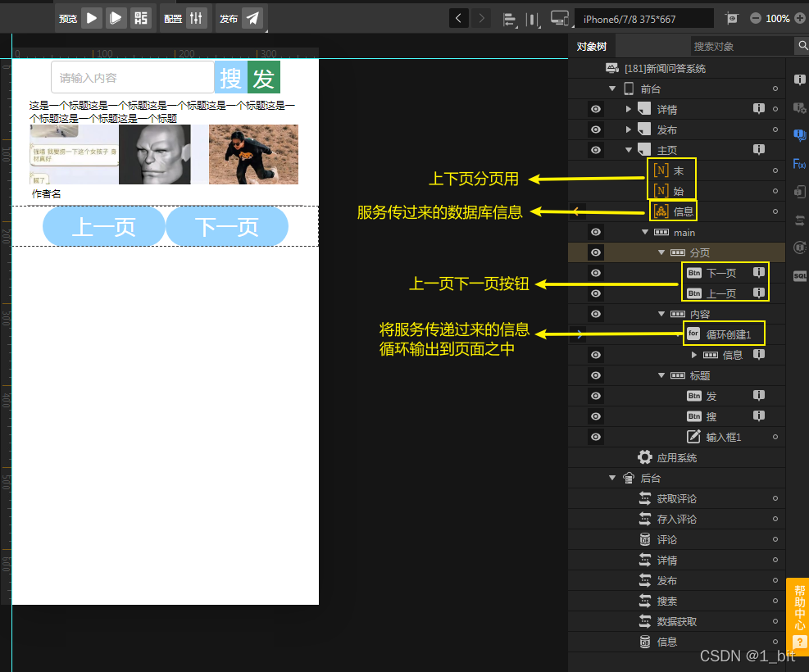Expand the 信息 container under 循环创建1
The height and width of the screenshot is (672, 809).
(694, 355)
